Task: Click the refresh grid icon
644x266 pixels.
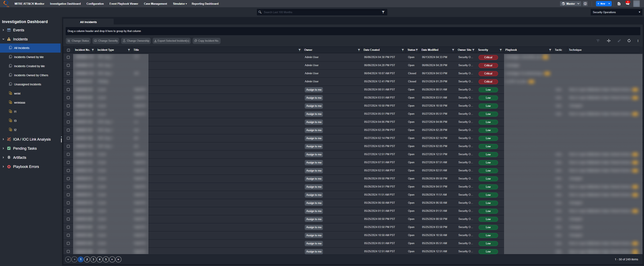Action: tap(629, 41)
